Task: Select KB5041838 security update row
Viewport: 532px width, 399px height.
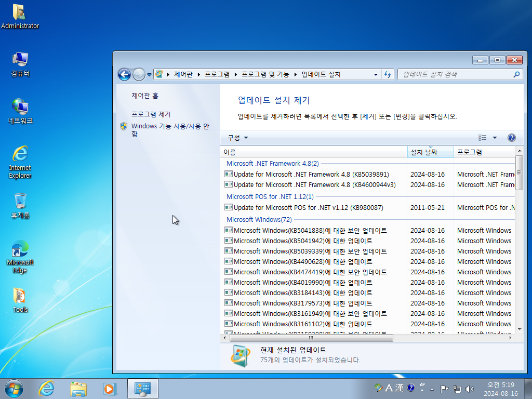Action: [310, 231]
